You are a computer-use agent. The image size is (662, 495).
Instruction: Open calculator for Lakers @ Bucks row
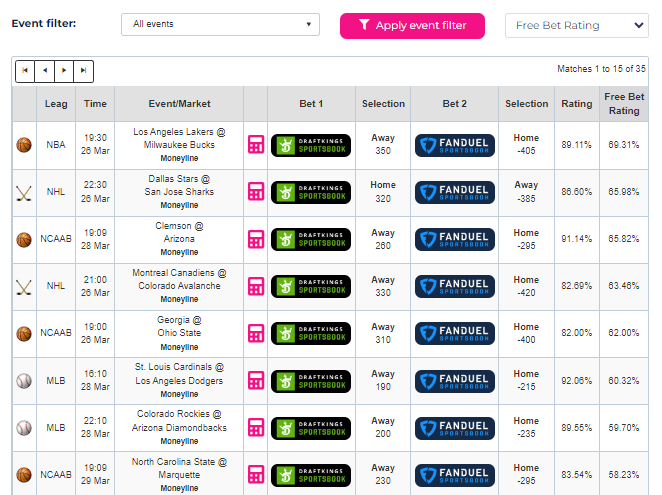point(256,145)
